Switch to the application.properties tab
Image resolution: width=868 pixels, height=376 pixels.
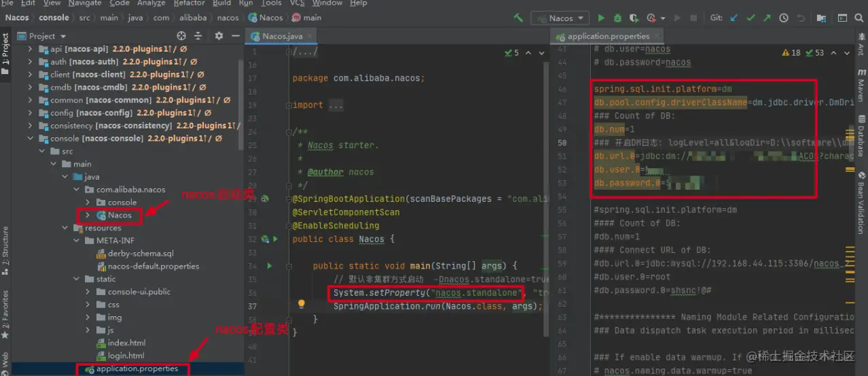[608, 37]
